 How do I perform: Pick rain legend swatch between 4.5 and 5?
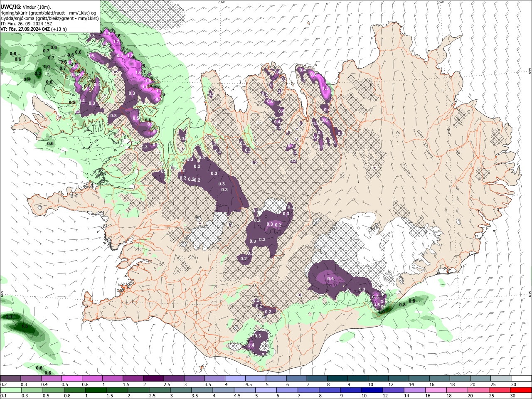click(245, 390)
